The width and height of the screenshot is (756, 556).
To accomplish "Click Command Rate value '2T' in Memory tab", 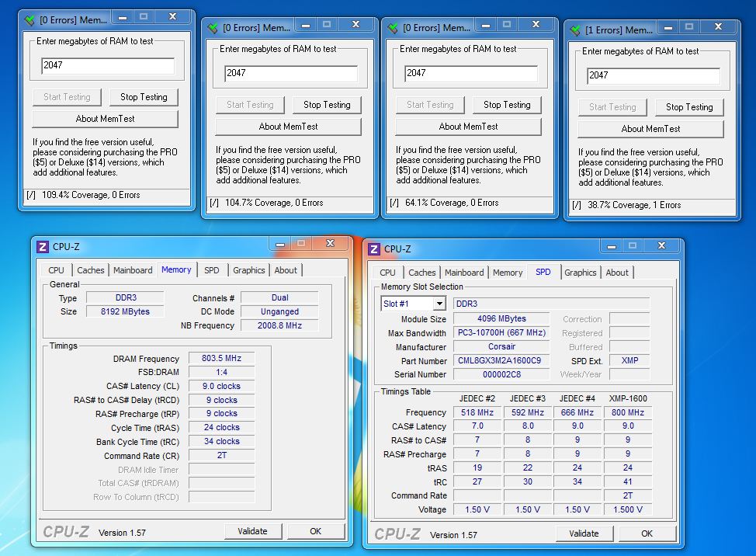I will [221, 455].
